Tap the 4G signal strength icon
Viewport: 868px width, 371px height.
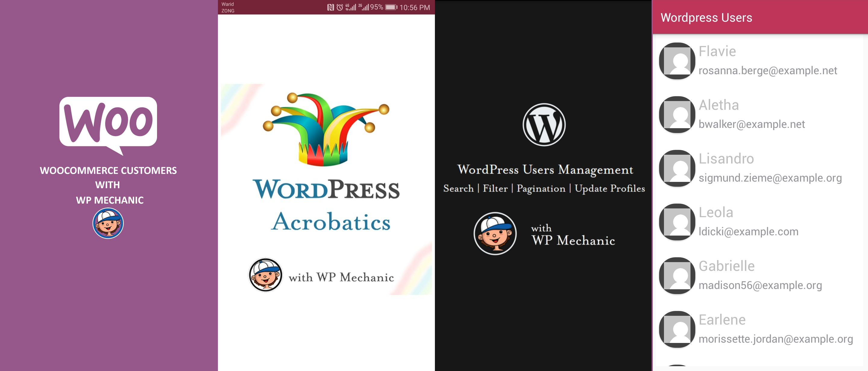[351, 7]
